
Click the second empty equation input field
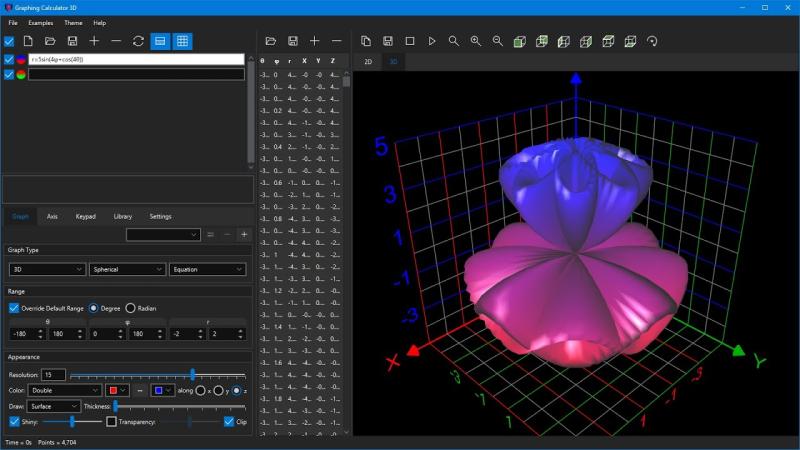click(x=136, y=74)
